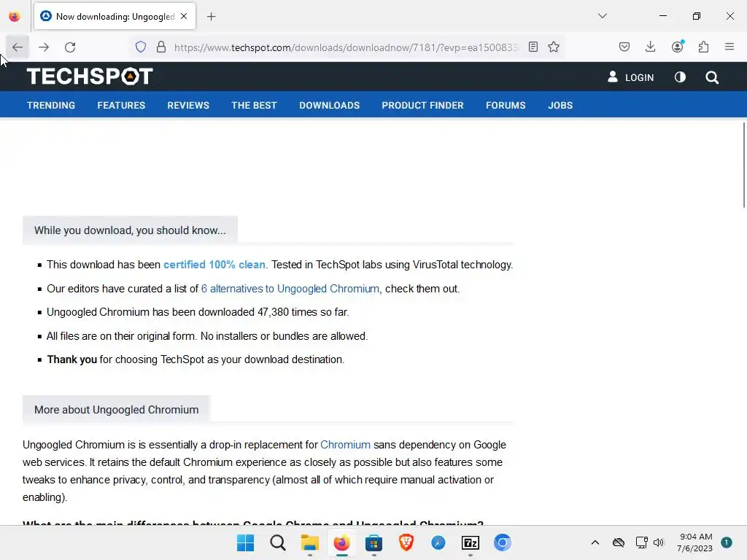Save page to Pocket
Image resolution: width=747 pixels, height=560 pixels.
[624, 47]
